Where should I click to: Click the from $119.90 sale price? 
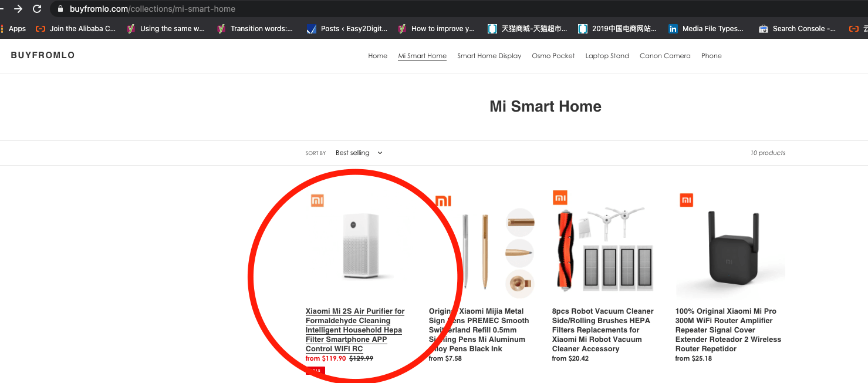point(326,358)
